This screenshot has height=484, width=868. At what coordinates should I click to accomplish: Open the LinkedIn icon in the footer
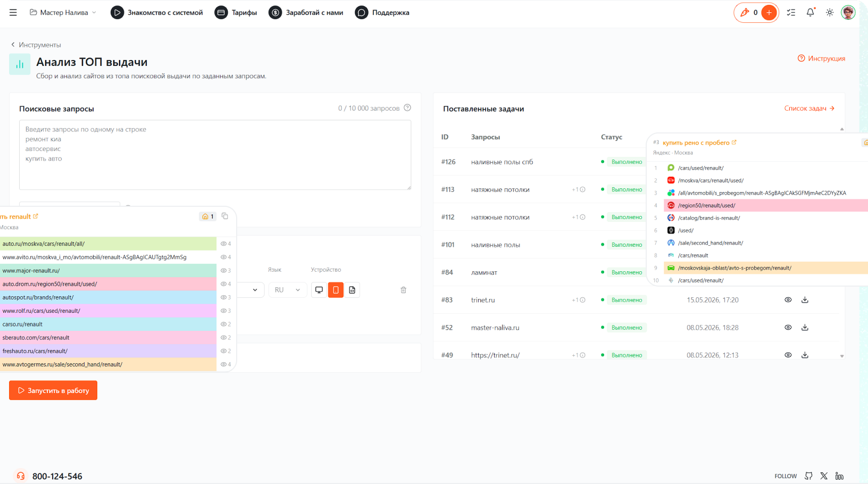coord(839,476)
